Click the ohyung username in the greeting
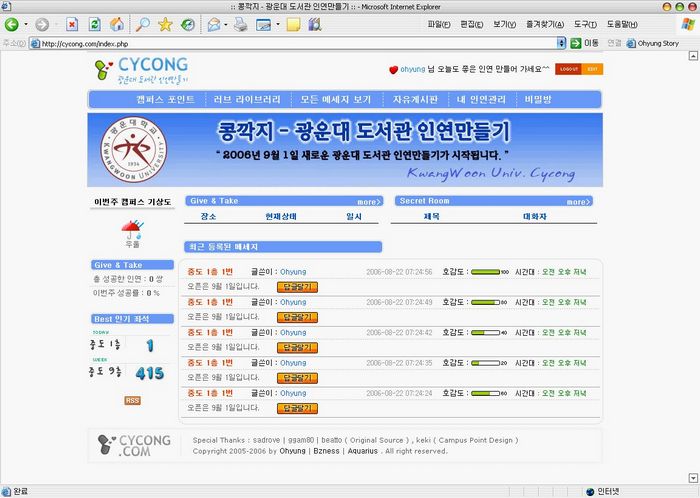 click(x=412, y=69)
